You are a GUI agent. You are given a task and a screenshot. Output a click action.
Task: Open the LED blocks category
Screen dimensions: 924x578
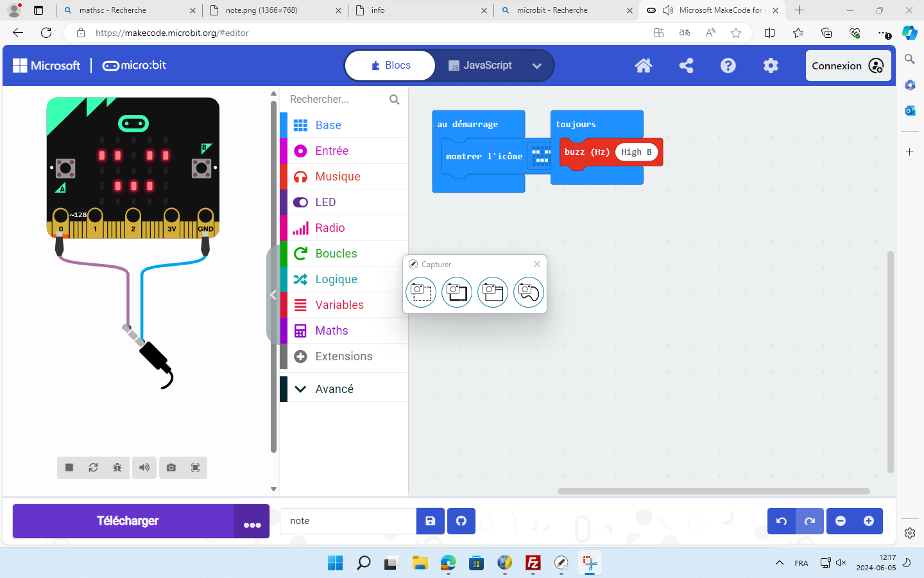(344, 202)
